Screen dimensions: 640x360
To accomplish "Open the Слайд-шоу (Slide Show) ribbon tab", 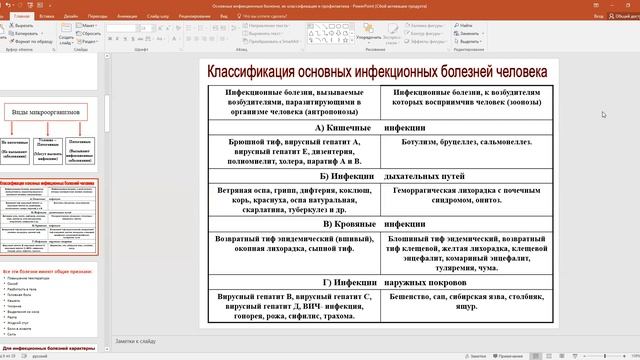I will point(158,16).
